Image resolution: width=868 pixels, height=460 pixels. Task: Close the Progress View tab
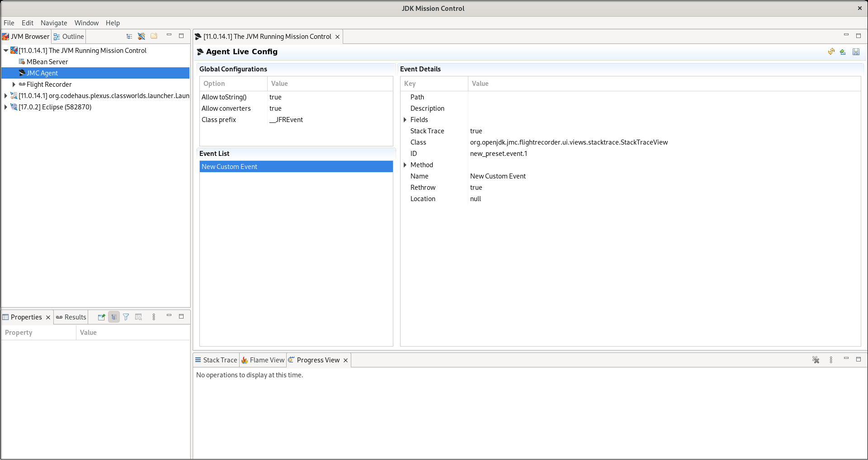pos(345,360)
